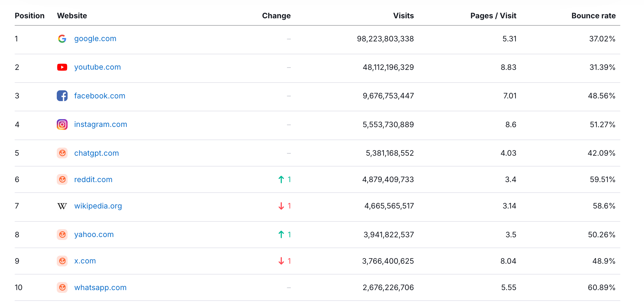This screenshot has height=303, width=644.
Task: Click pages per visit 5.31 for google.com
Action: click(509, 39)
